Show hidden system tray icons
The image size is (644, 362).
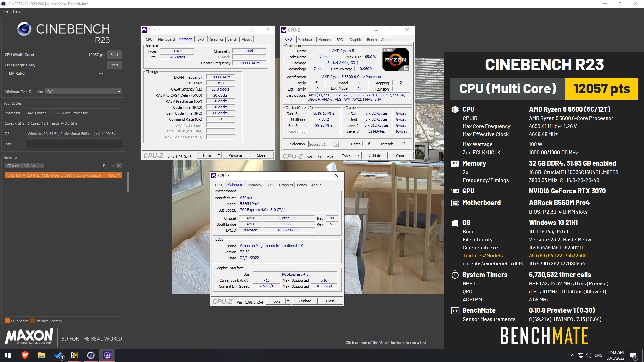[572, 355]
